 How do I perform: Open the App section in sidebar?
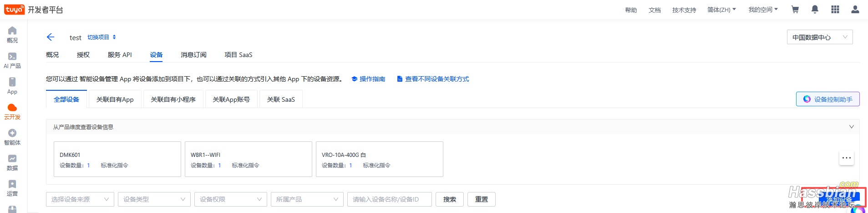pos(12,86)
